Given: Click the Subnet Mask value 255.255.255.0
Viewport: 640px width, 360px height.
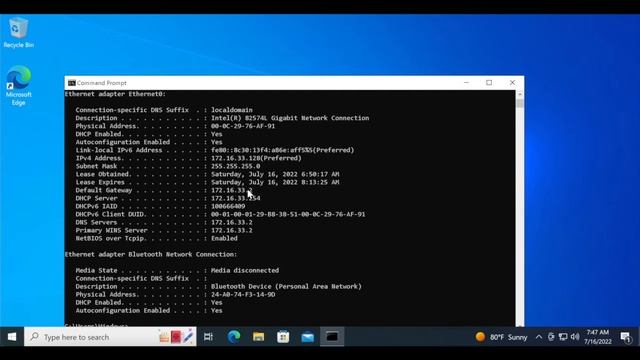Looking at the screenshot, I should 236,166.
